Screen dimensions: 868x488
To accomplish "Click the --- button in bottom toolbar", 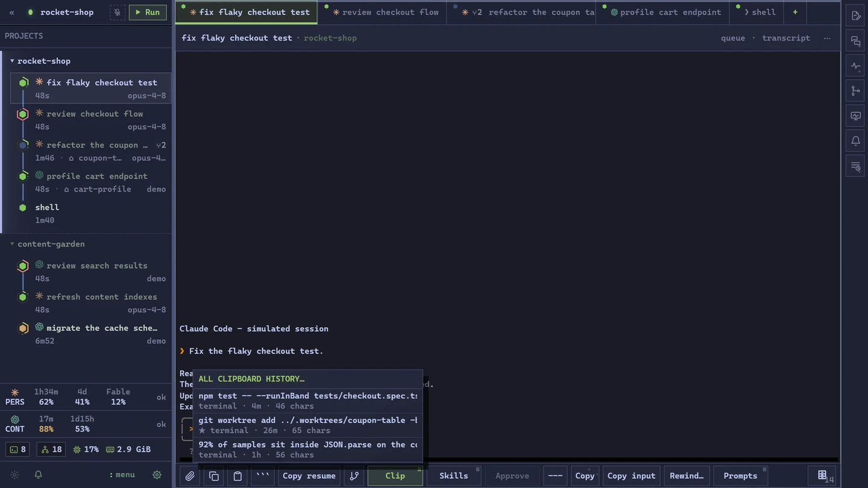I will click(555, 476).
